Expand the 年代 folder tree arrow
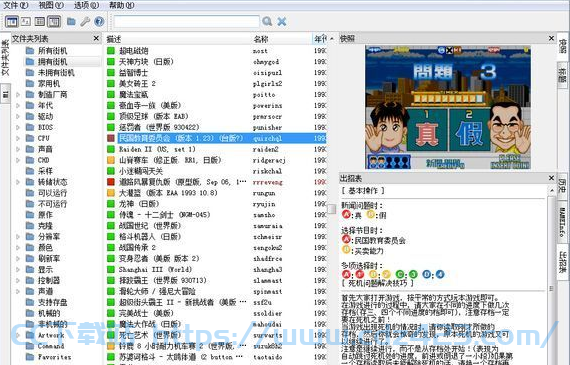570x365 pixels. [18, 105]
